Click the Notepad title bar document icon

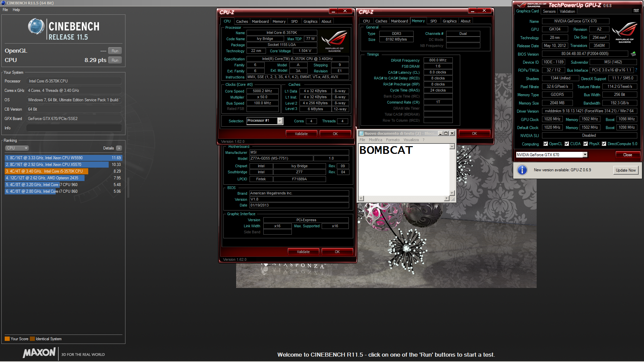[361, 133]
